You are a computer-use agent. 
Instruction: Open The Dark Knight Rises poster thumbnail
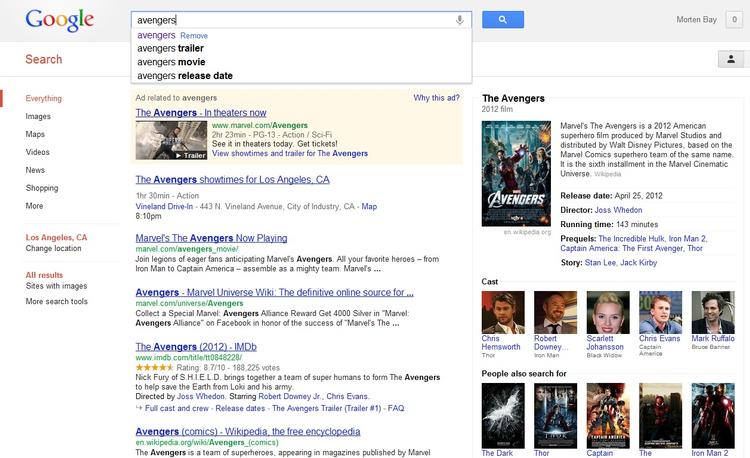click(503, 415)
